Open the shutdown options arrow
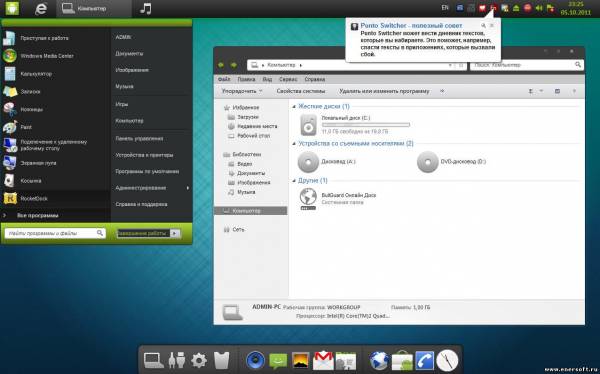The width and height of the screenshot is (600, 374). pos(175,233)
